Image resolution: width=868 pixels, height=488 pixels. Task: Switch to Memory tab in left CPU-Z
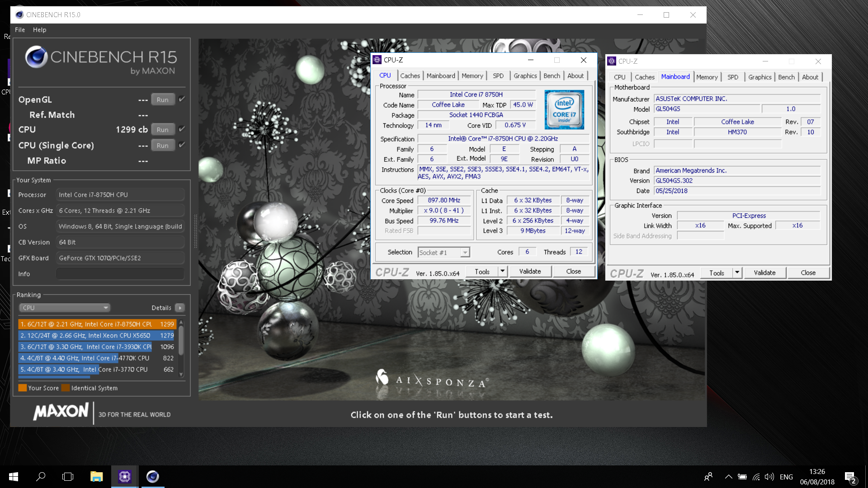(472, 76)
